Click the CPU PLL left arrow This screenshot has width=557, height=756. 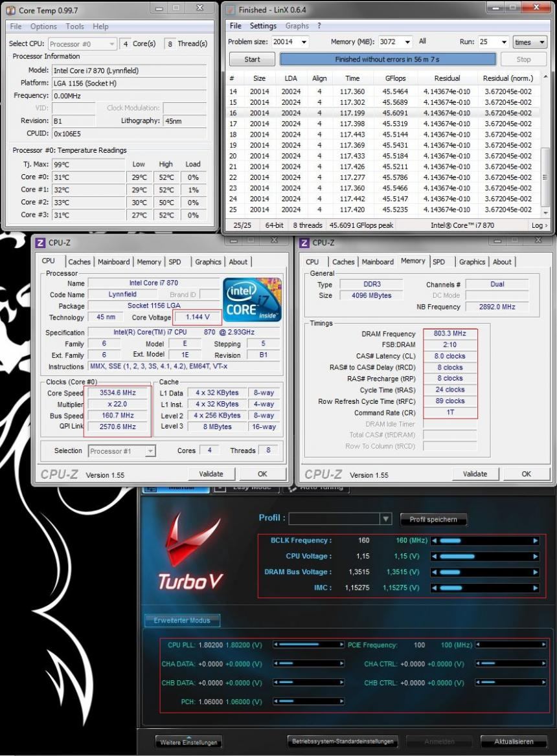coord(275,645)
